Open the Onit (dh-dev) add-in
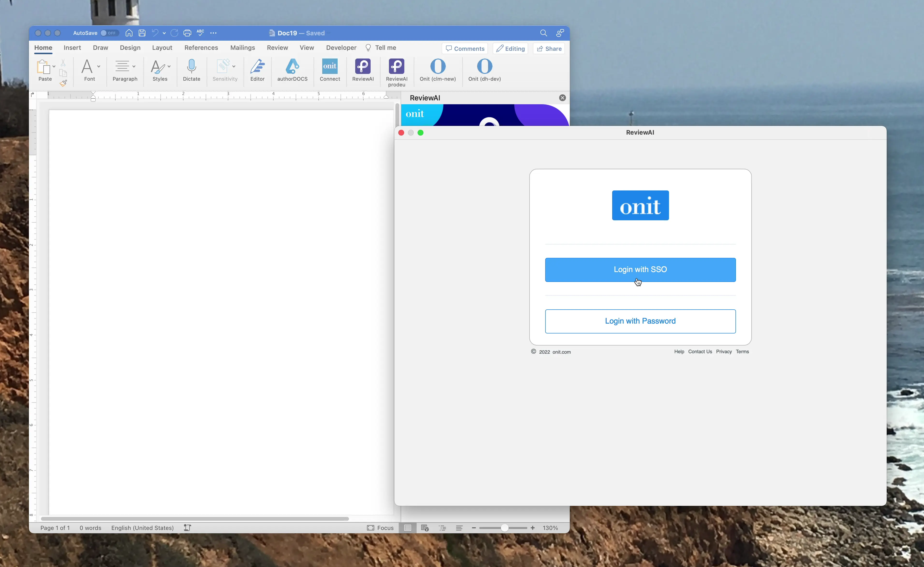Screen dimensions: 924x567 pos(485,71)
